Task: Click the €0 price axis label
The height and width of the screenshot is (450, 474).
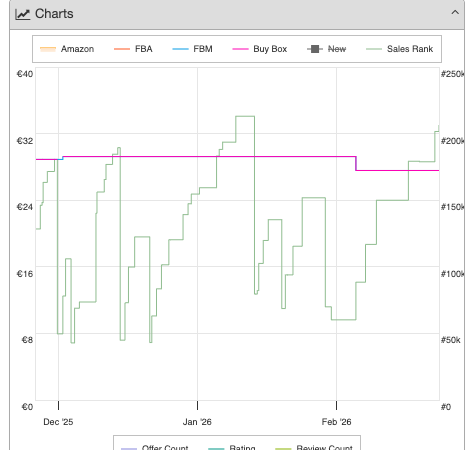Action: pyautogui.click(x=27, y=407)
